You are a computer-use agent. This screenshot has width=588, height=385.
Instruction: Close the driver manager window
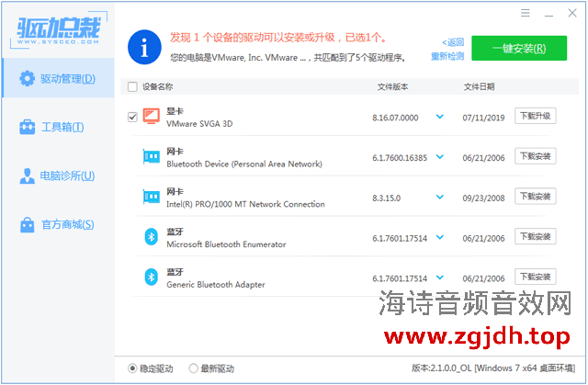tap(571, 13)
